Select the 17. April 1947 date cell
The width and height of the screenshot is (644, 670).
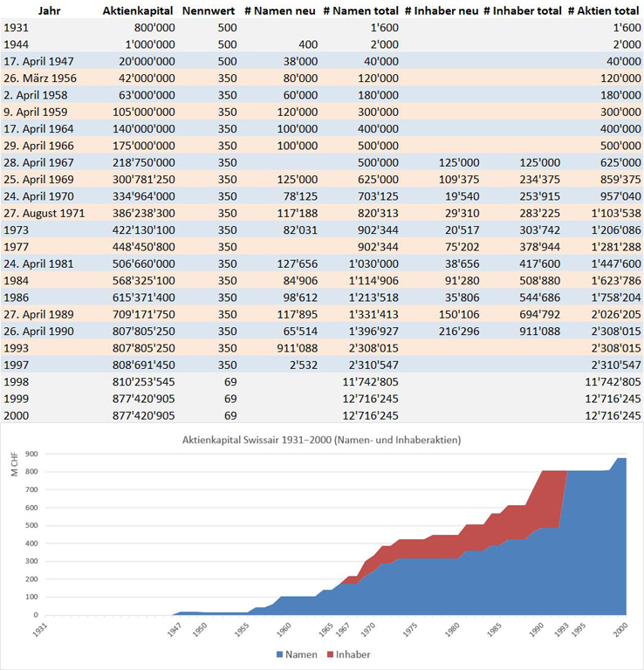click(x=38, y=61)
